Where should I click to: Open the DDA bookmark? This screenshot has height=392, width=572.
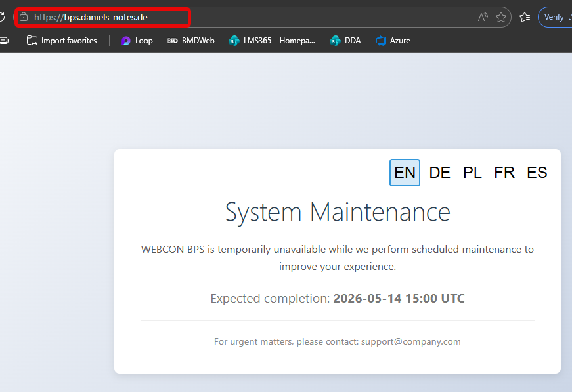point(345,41)
